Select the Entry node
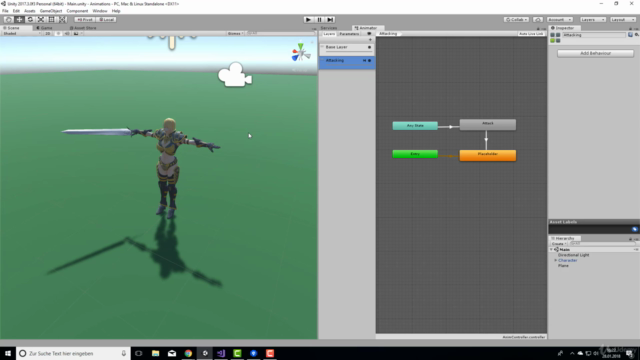 coord(415,154)
